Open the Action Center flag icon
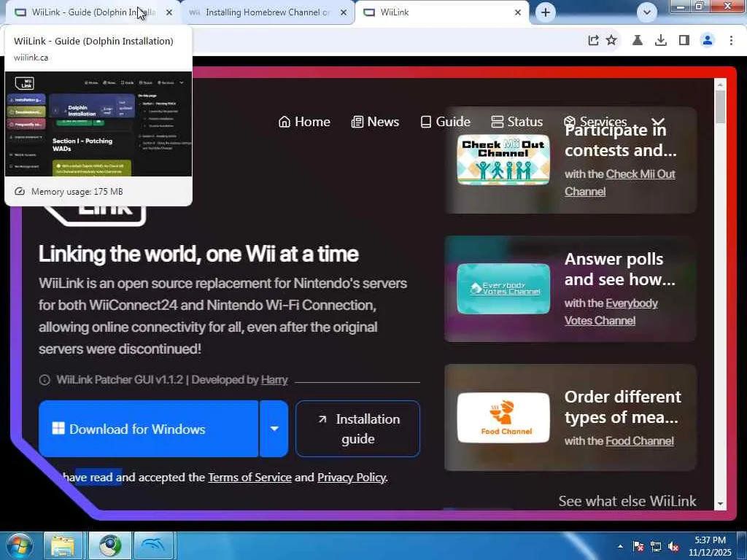 click(638, 547)
